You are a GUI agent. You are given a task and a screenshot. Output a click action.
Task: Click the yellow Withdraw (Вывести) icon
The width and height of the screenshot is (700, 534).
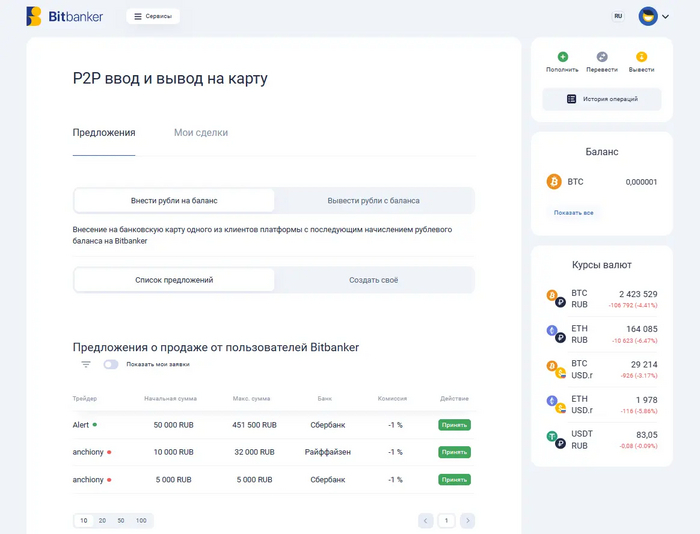[x=641, y=58]
